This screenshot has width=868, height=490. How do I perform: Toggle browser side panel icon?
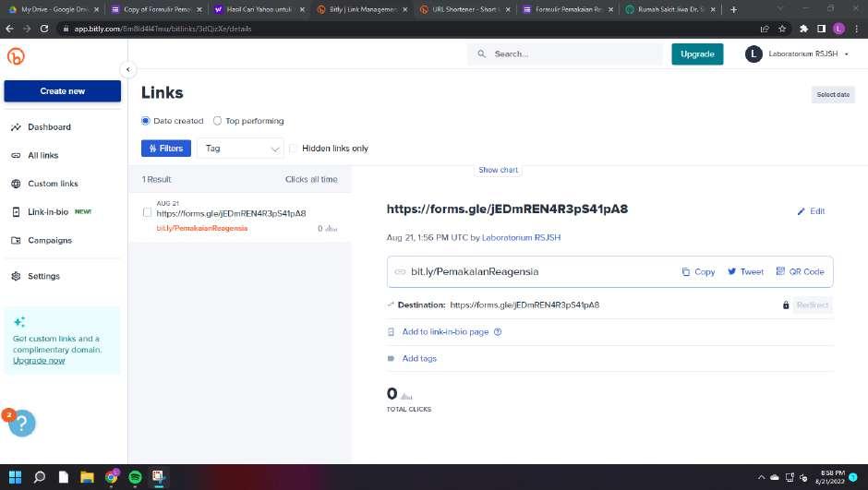coord(822,29)
